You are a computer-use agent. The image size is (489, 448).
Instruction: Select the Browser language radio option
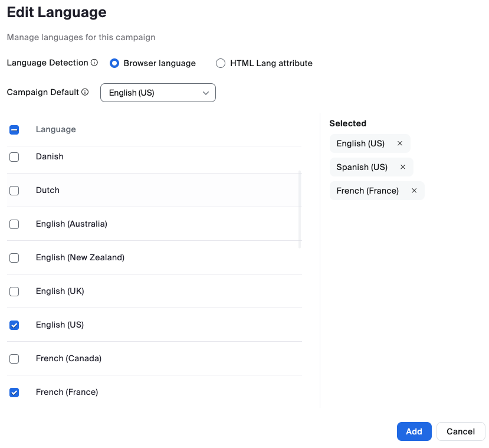pos(114,63)
